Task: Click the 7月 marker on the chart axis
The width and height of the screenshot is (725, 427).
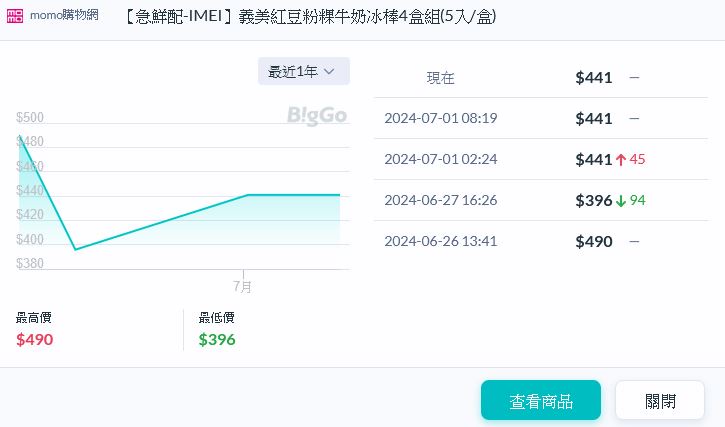Action: pos(243,286)
